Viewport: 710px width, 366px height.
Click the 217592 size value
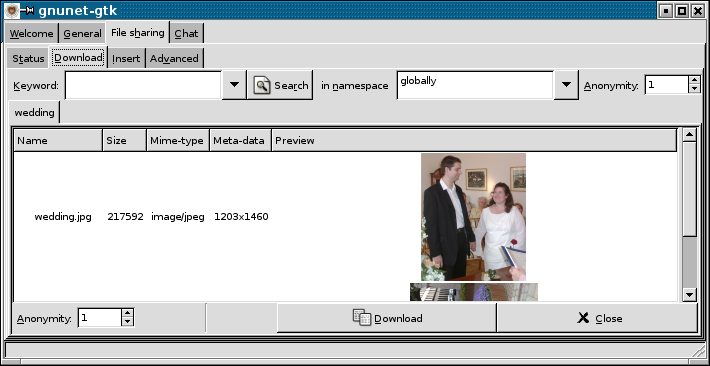click(125, 217)
